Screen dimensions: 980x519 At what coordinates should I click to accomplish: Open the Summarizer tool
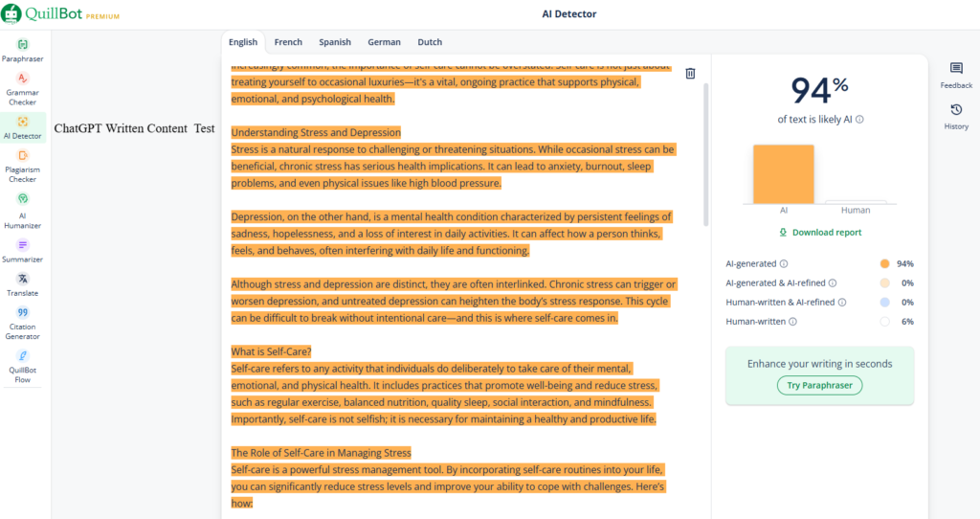pyautogui.click(x=23, y=251)
